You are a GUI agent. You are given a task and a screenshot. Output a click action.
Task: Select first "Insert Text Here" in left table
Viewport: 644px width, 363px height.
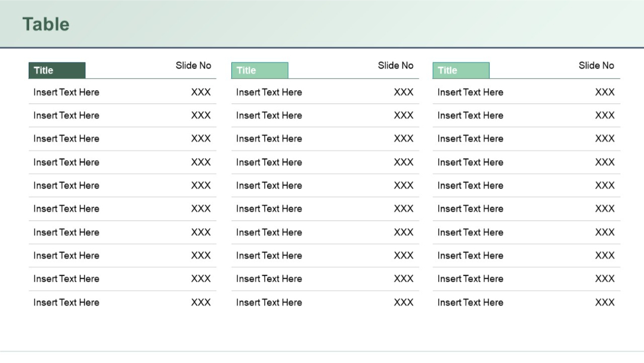[66, 92]
